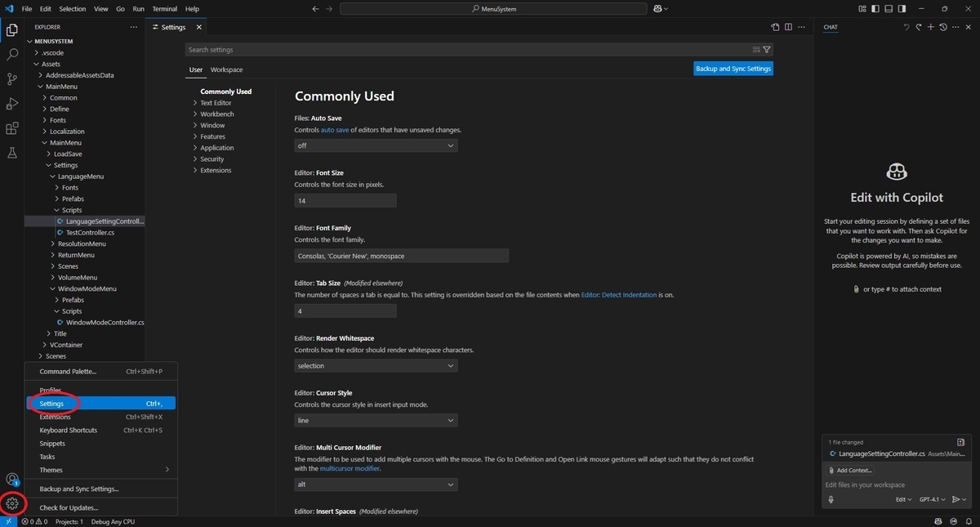Viewport: 980px width, 527px height.
Task: Select Check for Updates... menu entry
Action: click(x=101, y=507)
